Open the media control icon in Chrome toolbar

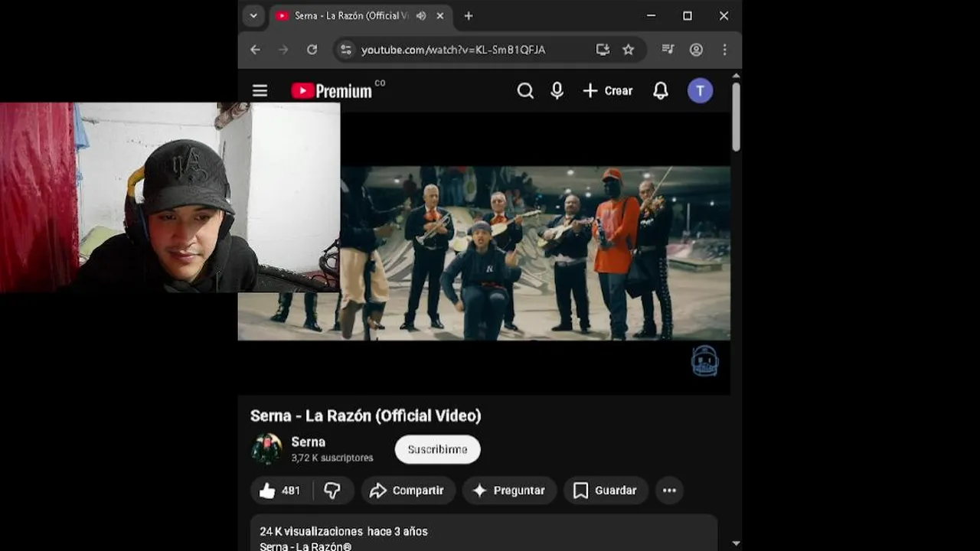(x=668, y=50)
